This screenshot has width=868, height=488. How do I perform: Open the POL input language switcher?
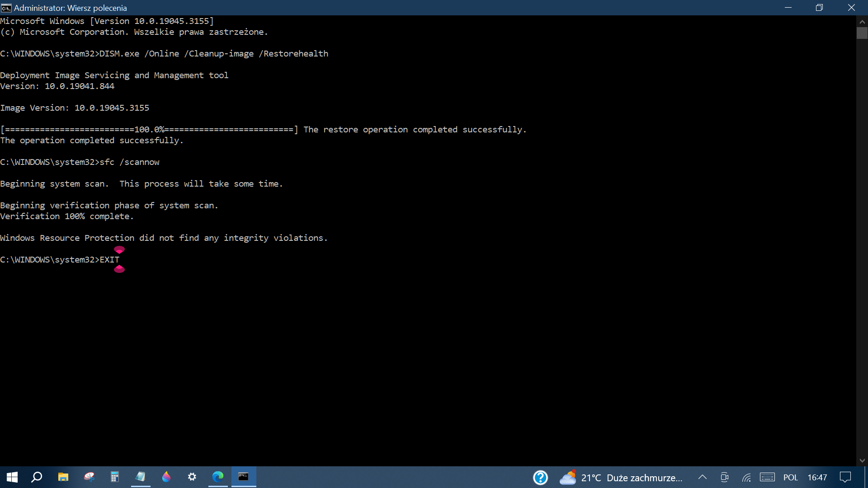point(791,477)
